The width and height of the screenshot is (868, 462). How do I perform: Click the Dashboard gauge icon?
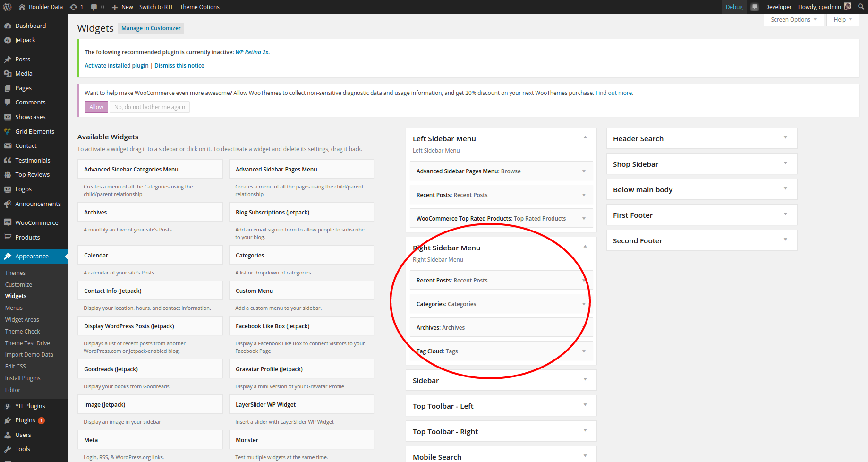pyautogui.click(x=8, y=26)
